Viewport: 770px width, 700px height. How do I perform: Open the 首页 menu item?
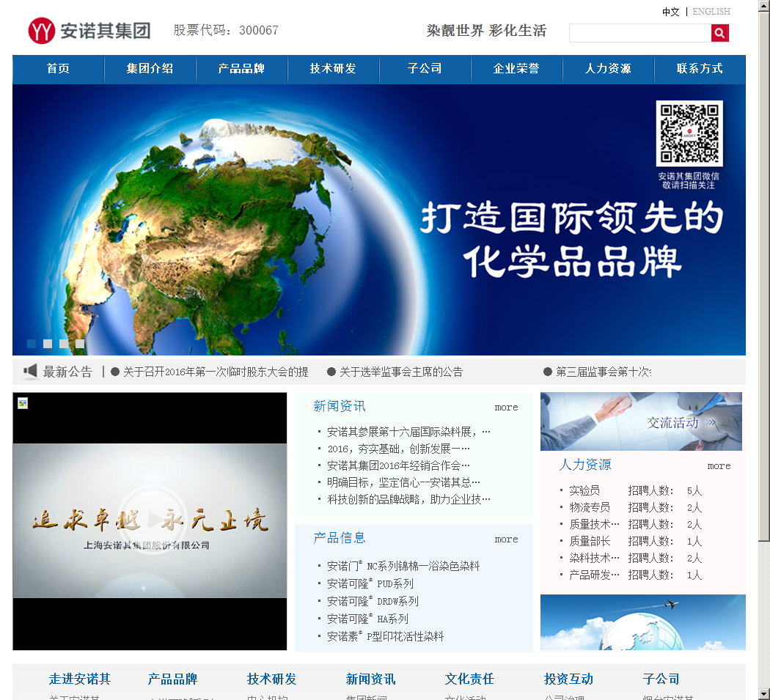[58, 69]
